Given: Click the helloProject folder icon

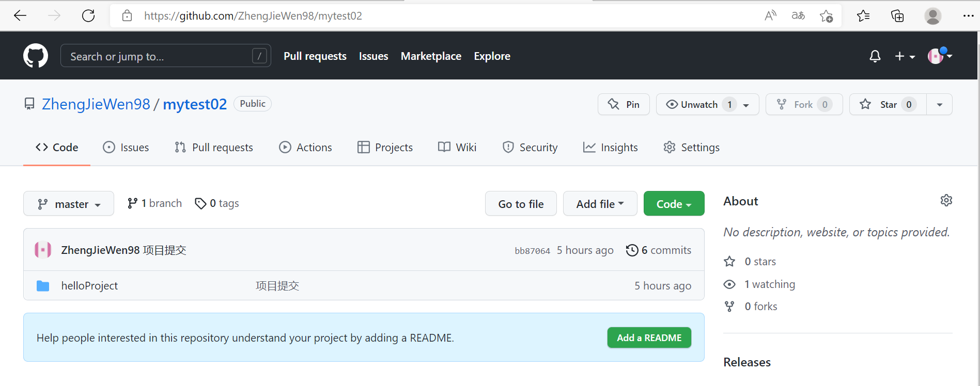Looking at the screenshot, I should 43,286.
